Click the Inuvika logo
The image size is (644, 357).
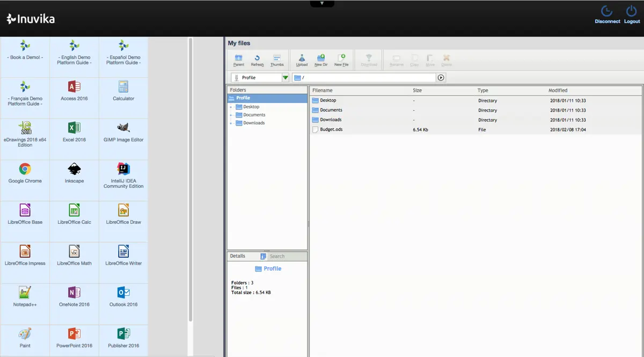pyautogui.click(x=31, y=19)
